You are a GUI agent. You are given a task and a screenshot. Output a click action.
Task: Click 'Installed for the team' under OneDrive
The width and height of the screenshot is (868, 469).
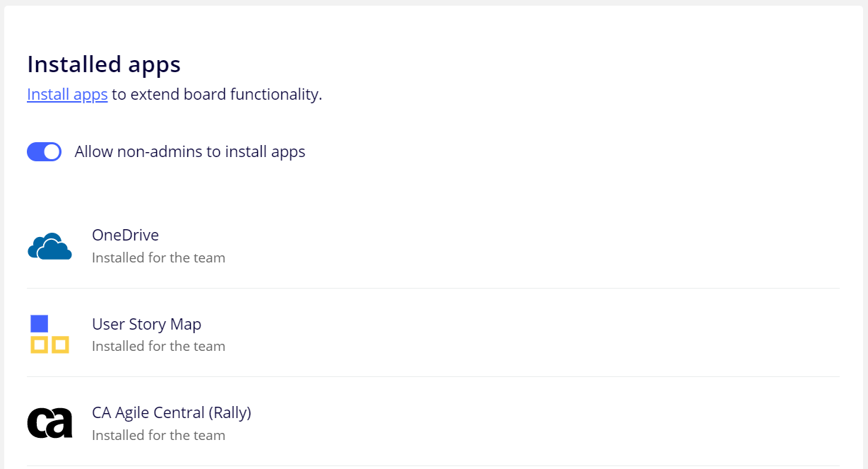(158, 257)
